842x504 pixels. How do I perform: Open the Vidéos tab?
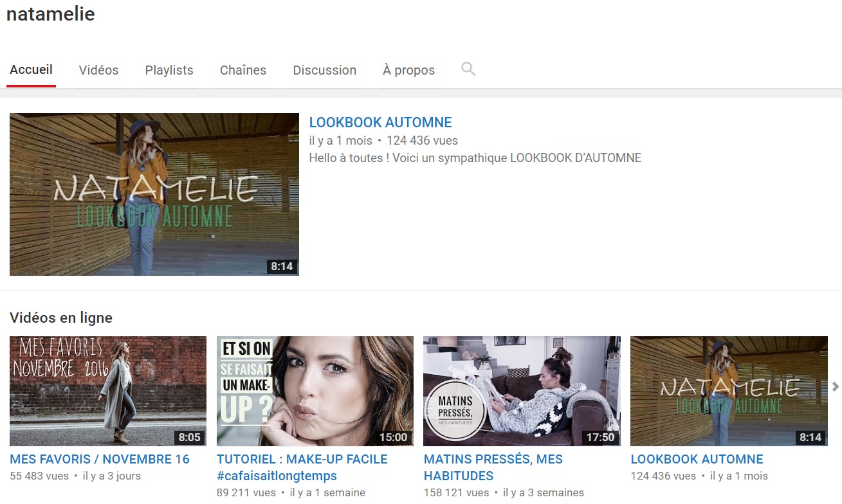[x=98, y=70]
